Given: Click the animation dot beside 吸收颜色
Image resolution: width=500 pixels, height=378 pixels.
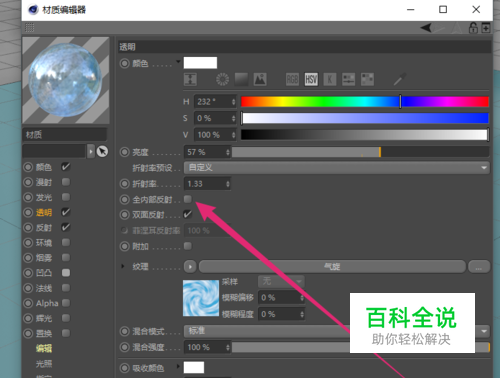Looking at the screenshot, I should point(124,368).
